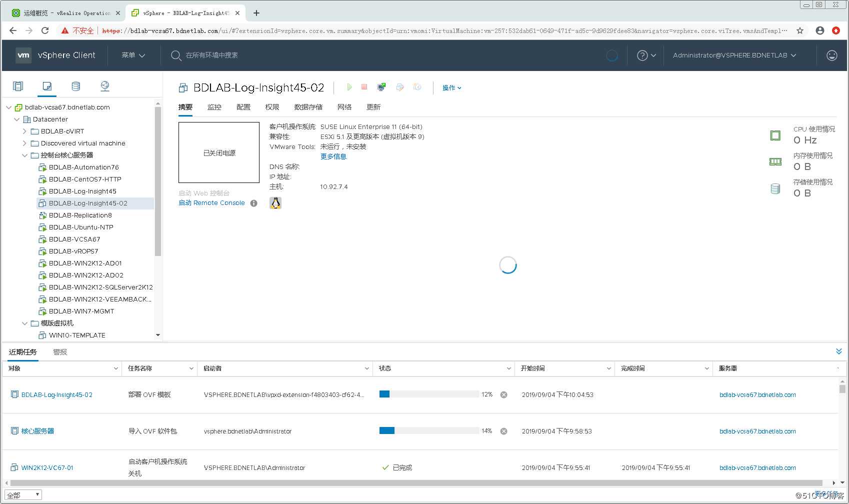Select BDLAB-VCSA67 in the tree
This screenshot has width=849, height=504.
point(74,239)
